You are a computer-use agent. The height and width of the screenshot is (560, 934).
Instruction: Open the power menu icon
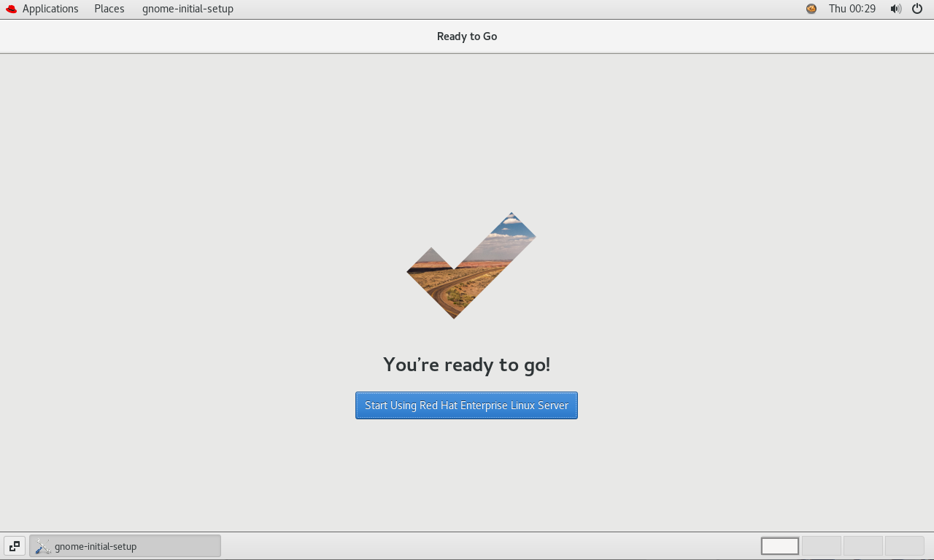tap(917, 9)
